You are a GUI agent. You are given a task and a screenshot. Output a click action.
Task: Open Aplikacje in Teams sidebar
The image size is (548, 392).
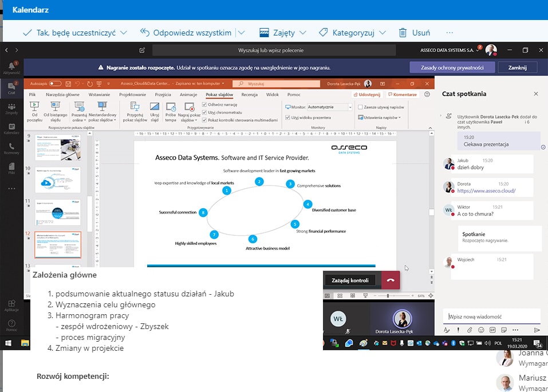click(11, 306)
